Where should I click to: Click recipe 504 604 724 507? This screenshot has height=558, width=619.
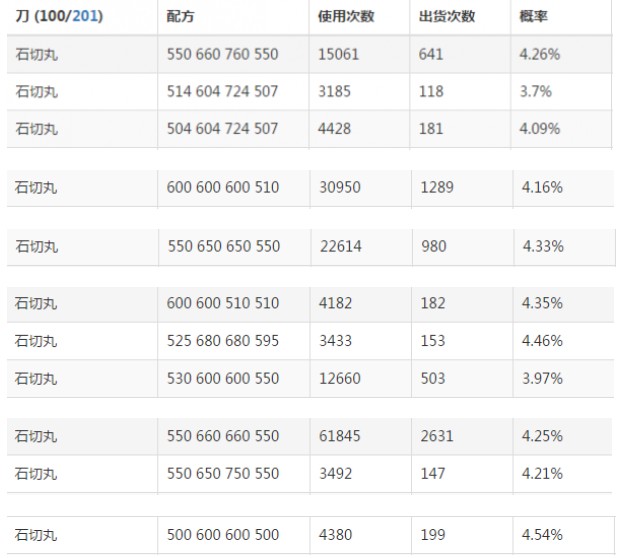[222, 128]
